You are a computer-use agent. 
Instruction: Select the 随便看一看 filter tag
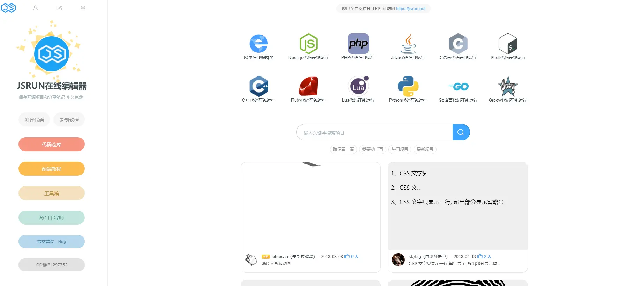[x=343, y=149]
